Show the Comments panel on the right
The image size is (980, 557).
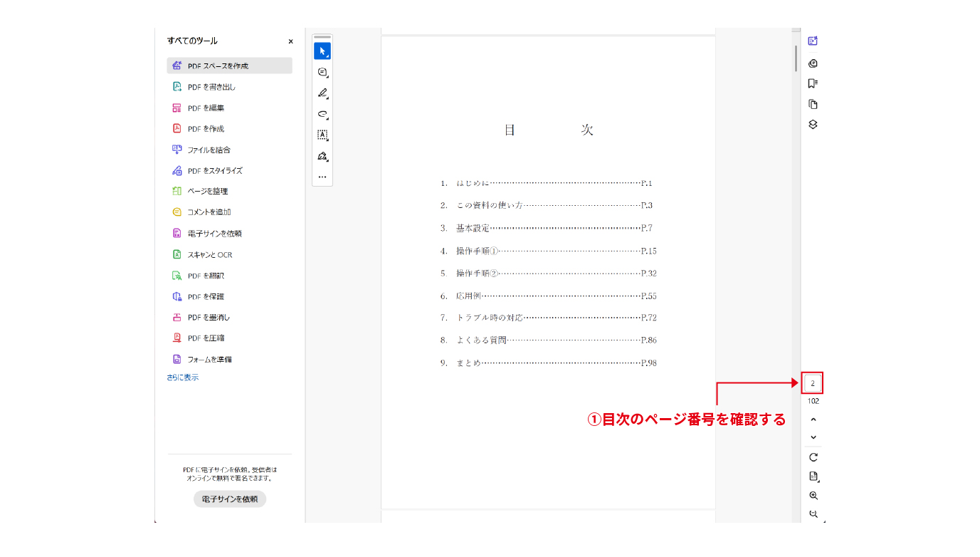[x=812, y=63]
